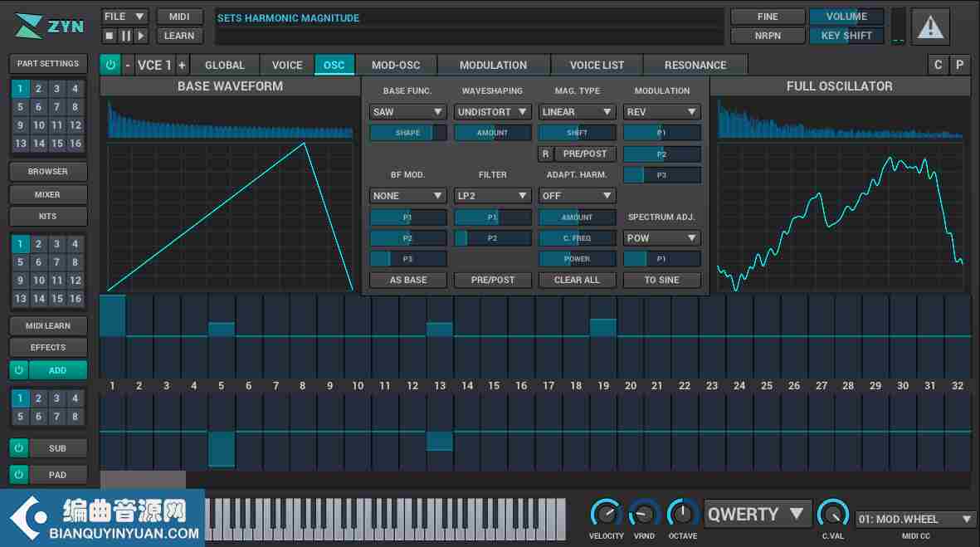Image resolution: width=980 pixels, height=547 pixels.
Task: Open PART SETTINGS
Action: tap(48, 64)
